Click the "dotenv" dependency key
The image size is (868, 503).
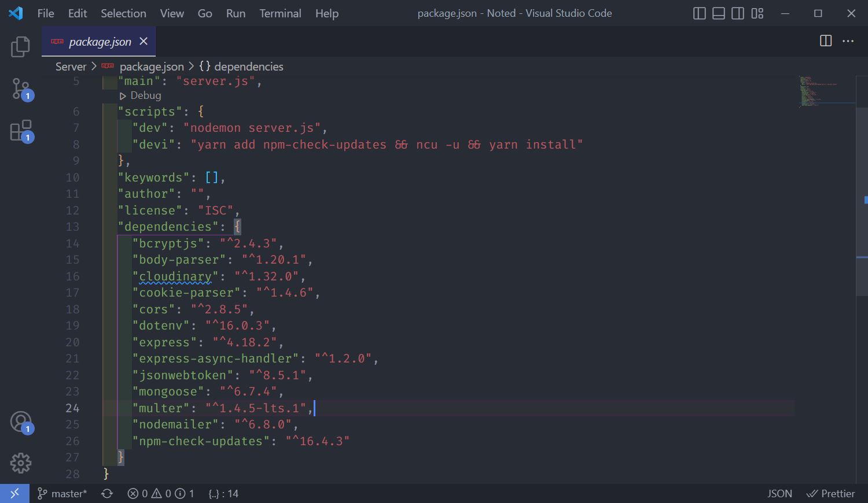pyautogui.click(x=161, y=326)
